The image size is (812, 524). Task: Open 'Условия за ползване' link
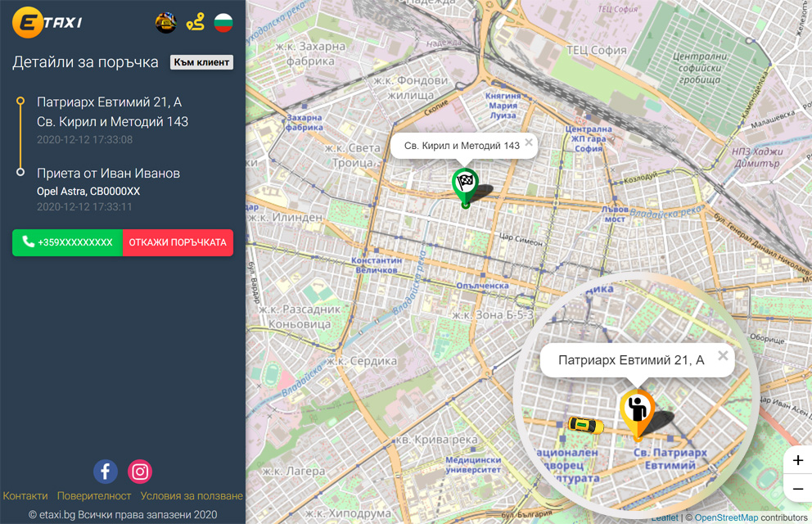[192, 495]
